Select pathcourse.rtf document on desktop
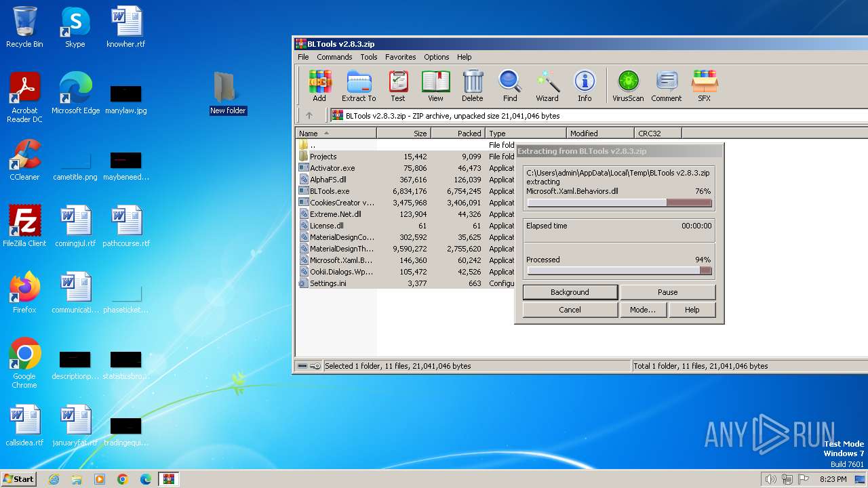Viewport: 868px width, 488px height. tap(126, 226)
